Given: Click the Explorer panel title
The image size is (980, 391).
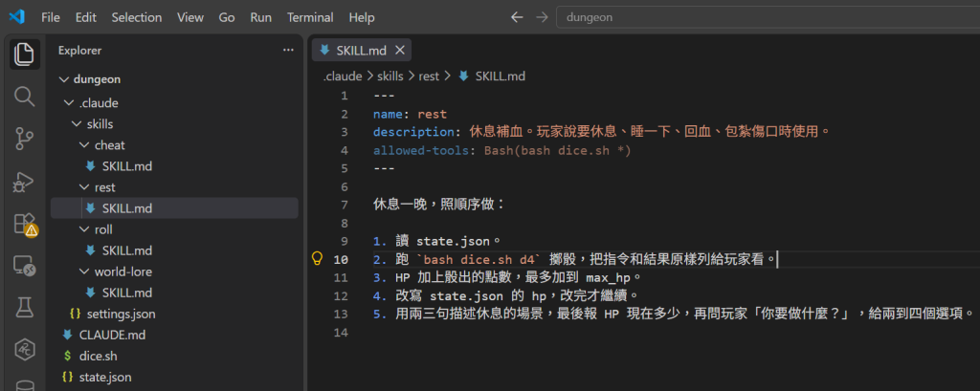Looking at the screenshot, I should (x=80, y=51).
